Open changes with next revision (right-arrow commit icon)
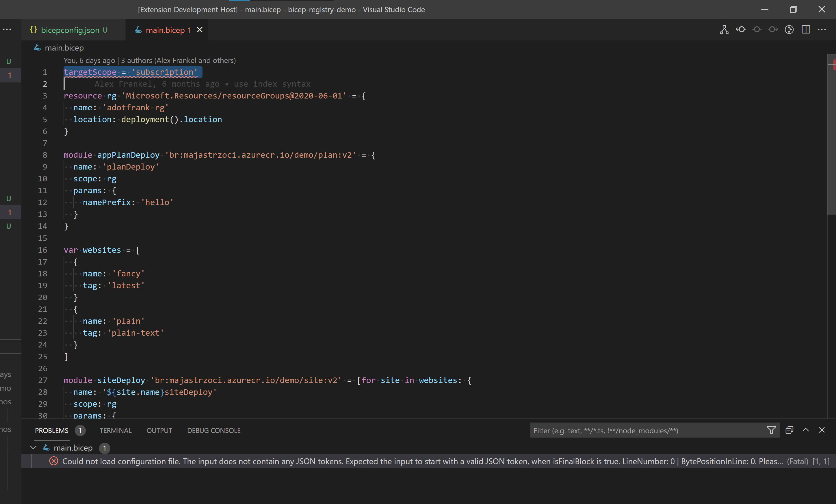Image resolution: width=836 pixels, height=504 pixels. click(x=773, y=30)
